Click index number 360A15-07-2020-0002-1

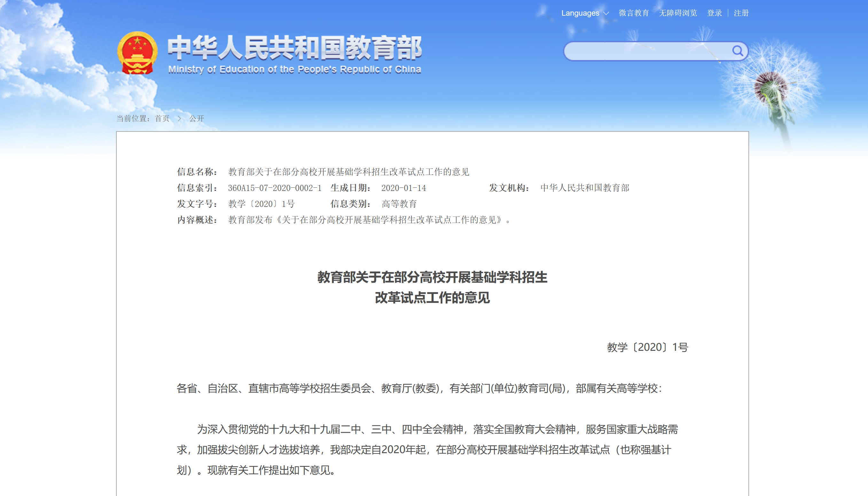pyautogui.click(x=275, y=188)
